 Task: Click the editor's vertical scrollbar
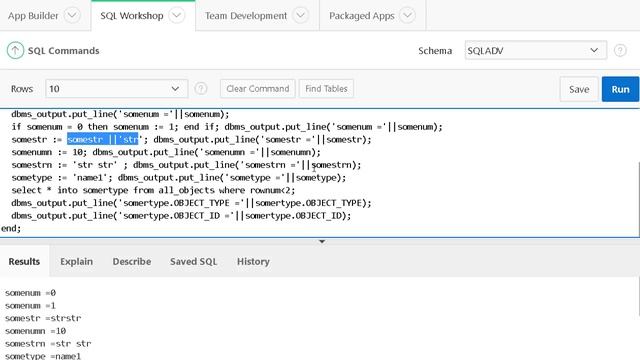point(638,200)
